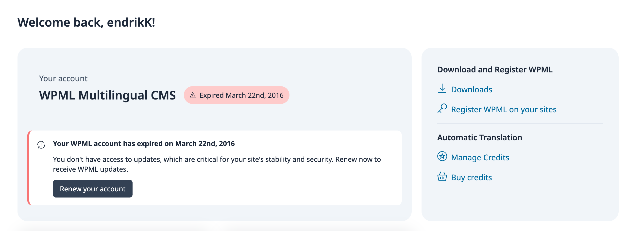Click the refresh alert icon in the expiry notice
Screen dimensions: 644x231
point(41,145)
